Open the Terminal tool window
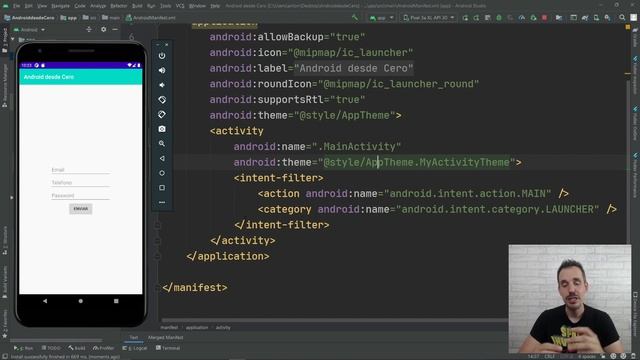This screenshot has width=640, height=360. coord(168,348)
